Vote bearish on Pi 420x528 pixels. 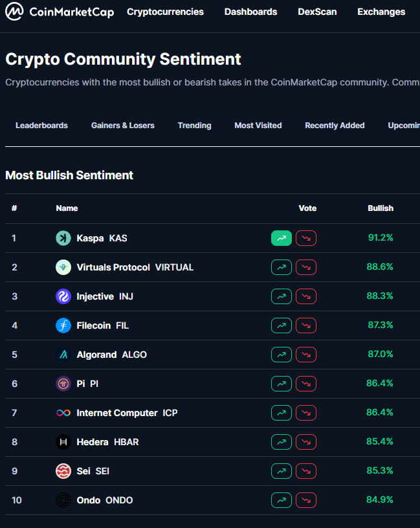[x=306, y=384]
